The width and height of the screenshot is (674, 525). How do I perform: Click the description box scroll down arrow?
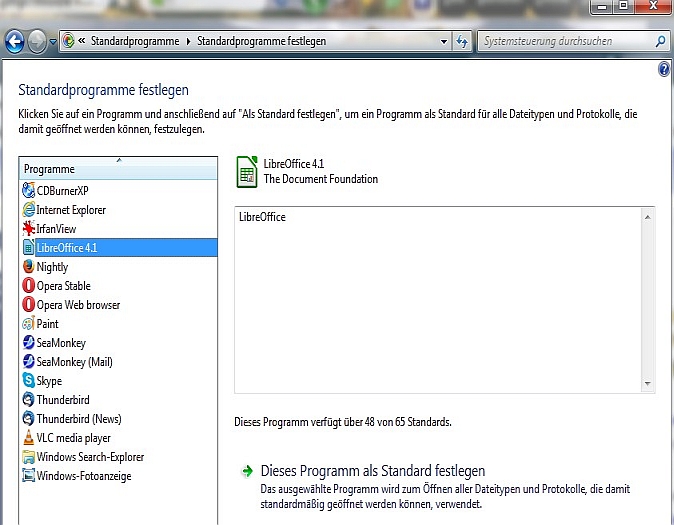647,383
